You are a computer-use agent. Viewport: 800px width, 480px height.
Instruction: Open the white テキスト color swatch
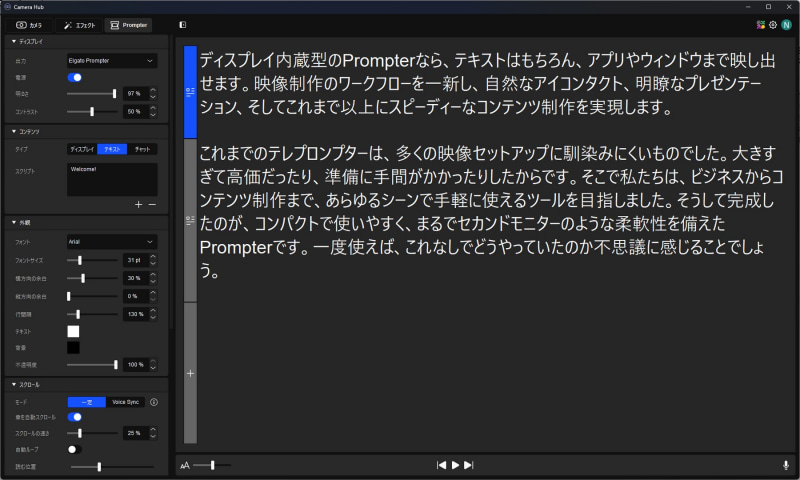pyautogui.click(x=73, y=332)
